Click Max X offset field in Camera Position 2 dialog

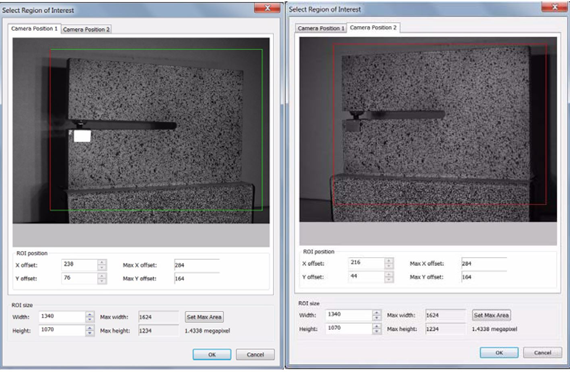pyautogui.click(x=484, y=264)
